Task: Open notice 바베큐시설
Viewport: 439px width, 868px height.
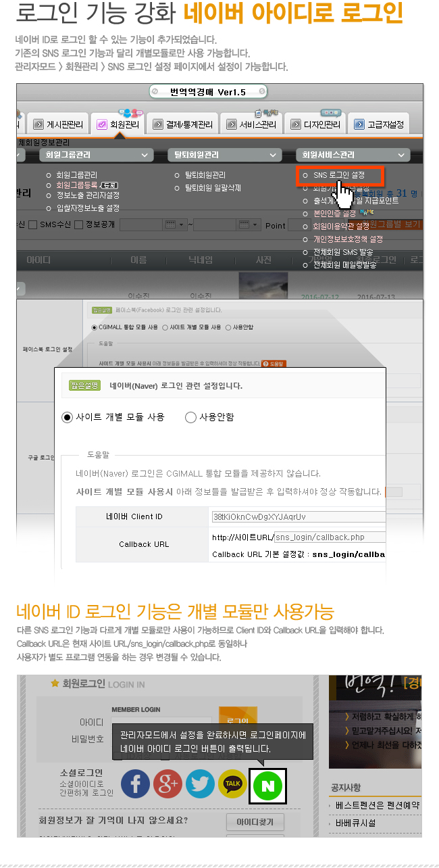Action: [x=355, y=823]
